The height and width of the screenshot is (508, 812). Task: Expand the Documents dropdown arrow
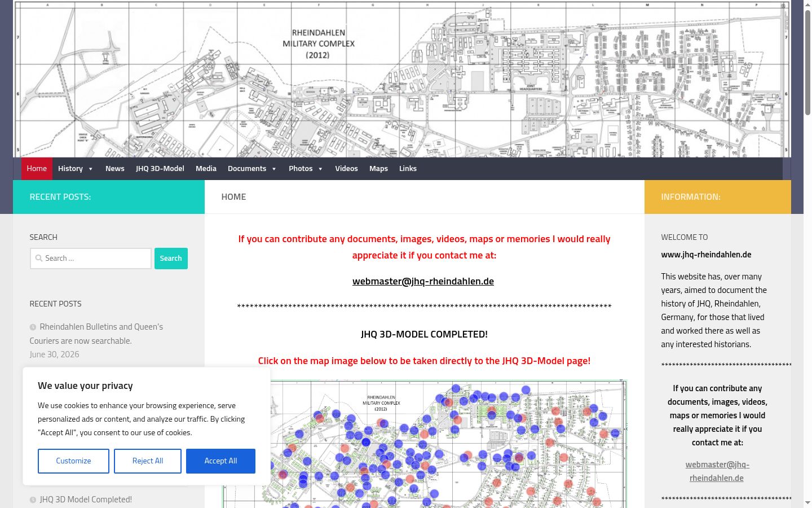click(x=274, y=169)
